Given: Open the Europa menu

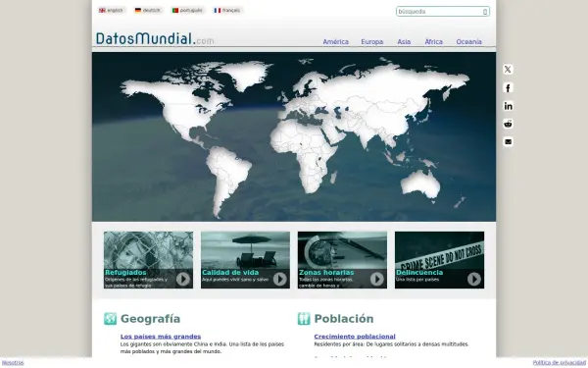Looking at the screenshot, I should pyautogui.click(x=372, y=41).
